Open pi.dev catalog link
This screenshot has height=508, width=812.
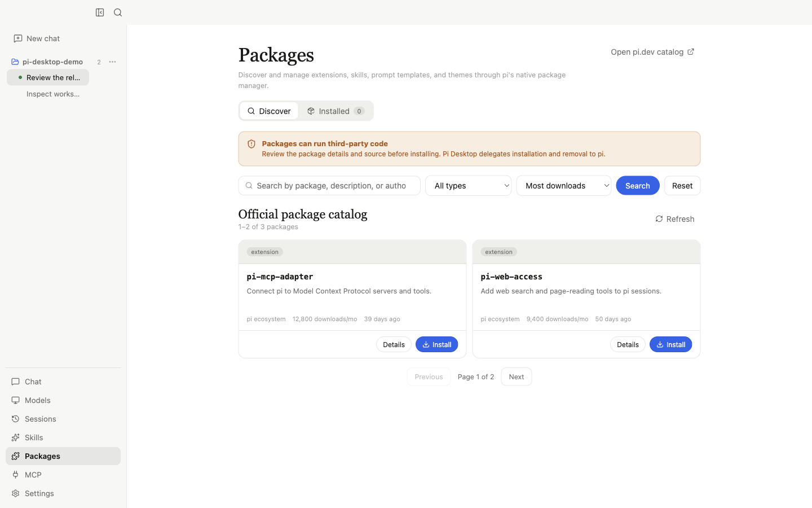(x=653, y=52)
